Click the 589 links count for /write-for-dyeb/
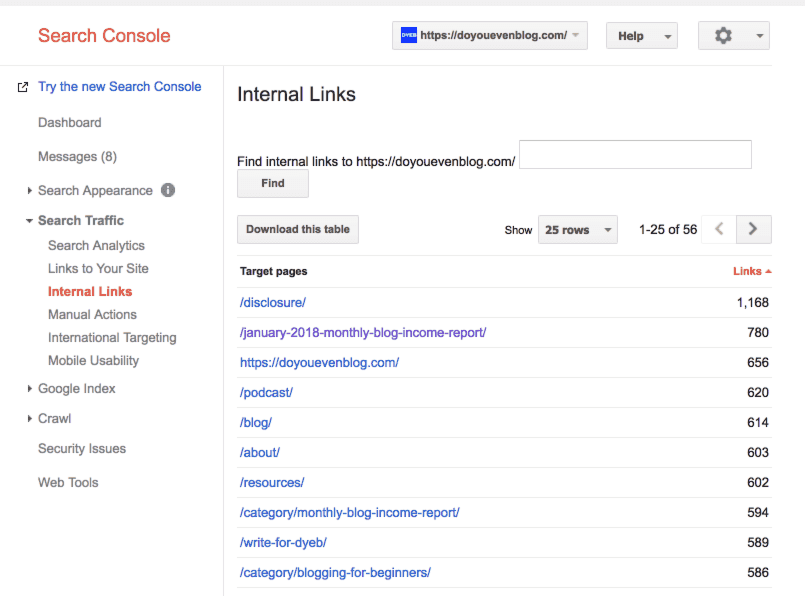The width and height of the screenshot is (805, 596). click(758, 543)
